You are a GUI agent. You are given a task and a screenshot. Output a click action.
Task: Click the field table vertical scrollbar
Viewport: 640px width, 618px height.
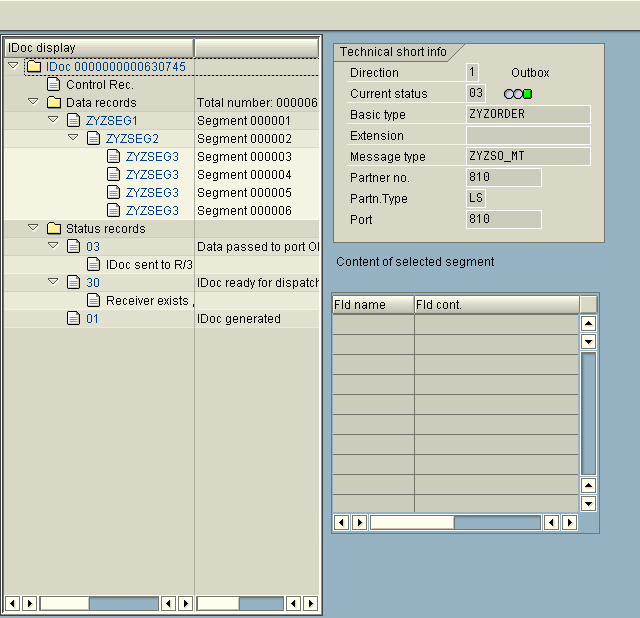coord(588,410)
